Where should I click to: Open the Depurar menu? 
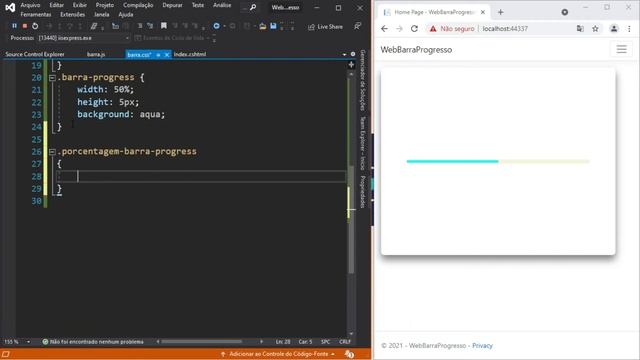172,5
